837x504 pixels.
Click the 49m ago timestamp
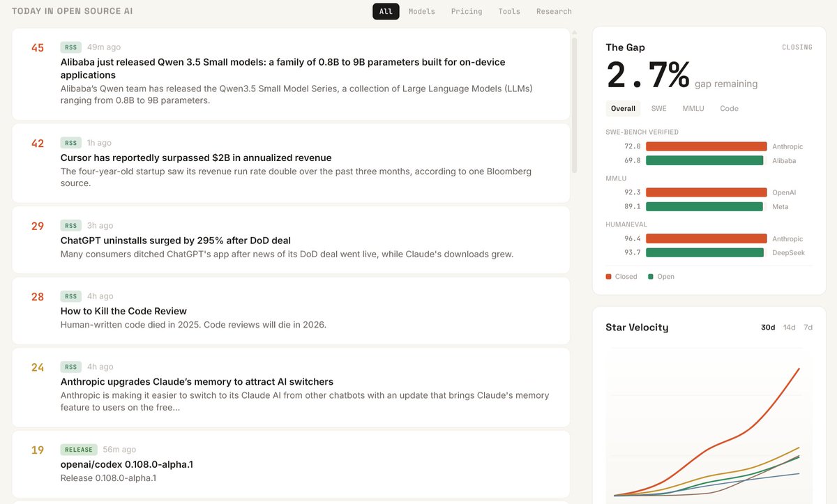tap(104, 47)
